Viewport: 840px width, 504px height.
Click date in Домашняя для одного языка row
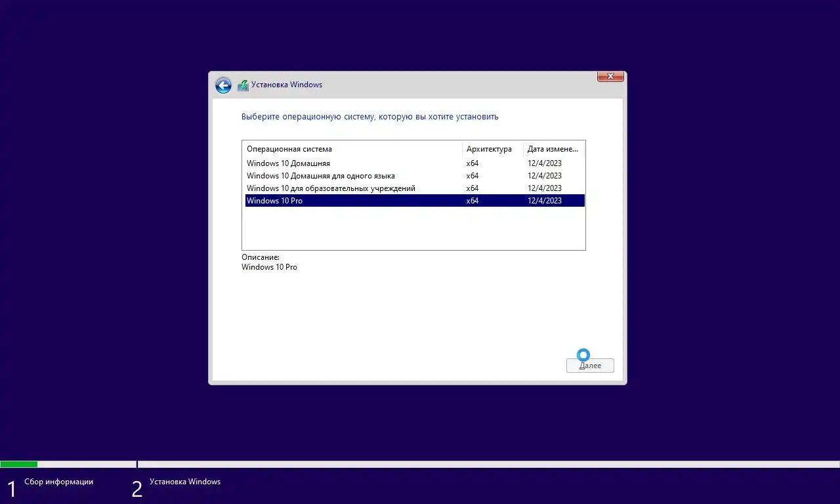545,176
